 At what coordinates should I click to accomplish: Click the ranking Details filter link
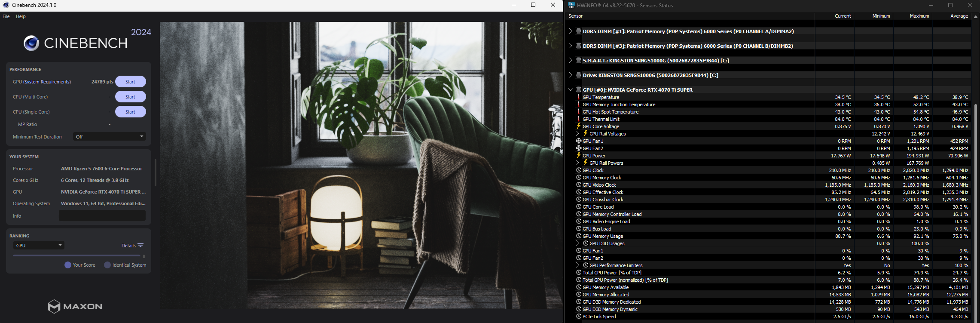point(128,246)
